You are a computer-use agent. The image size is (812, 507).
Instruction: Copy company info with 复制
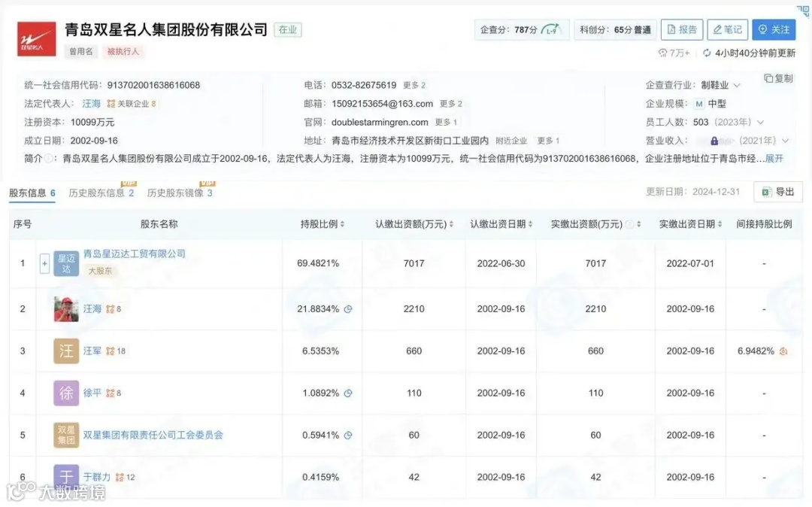[x=778, y=78]
